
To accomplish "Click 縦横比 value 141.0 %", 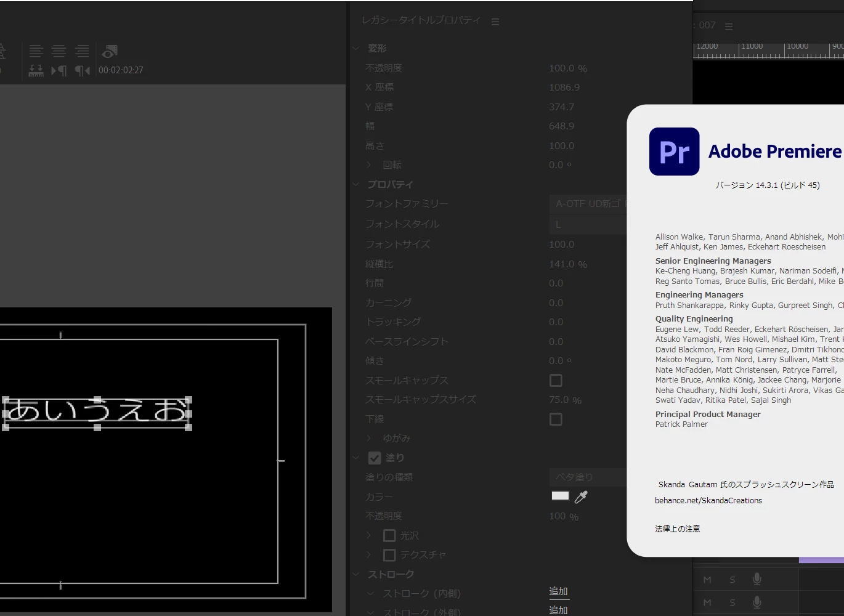I will 568,264.
